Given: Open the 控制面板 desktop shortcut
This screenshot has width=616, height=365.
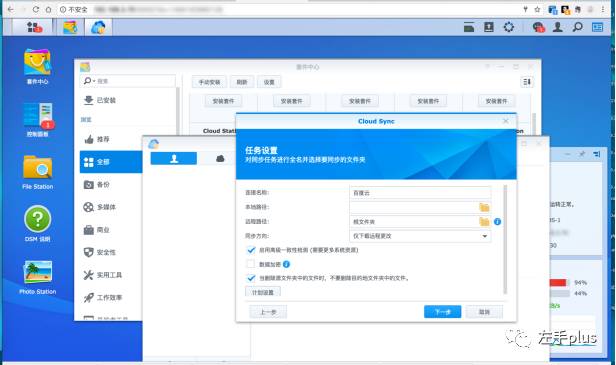Looking at the screenshot, I should [x=38, y=119].
